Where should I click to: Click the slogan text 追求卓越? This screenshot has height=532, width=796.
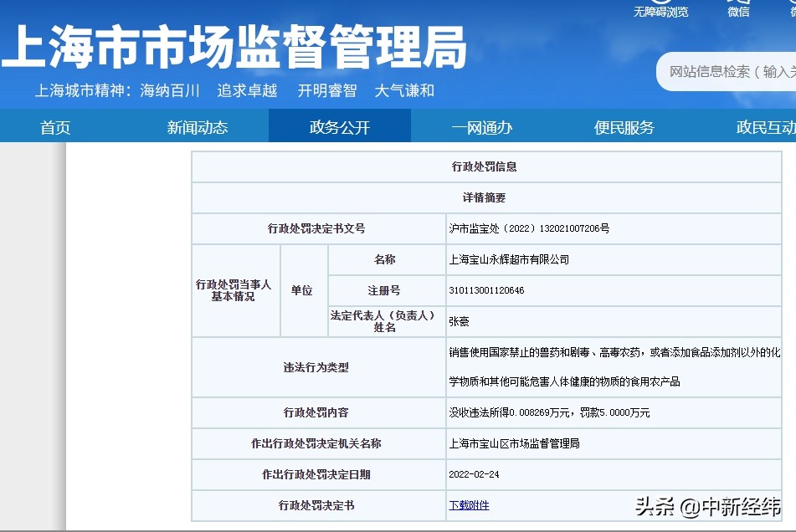pos(247,91)
